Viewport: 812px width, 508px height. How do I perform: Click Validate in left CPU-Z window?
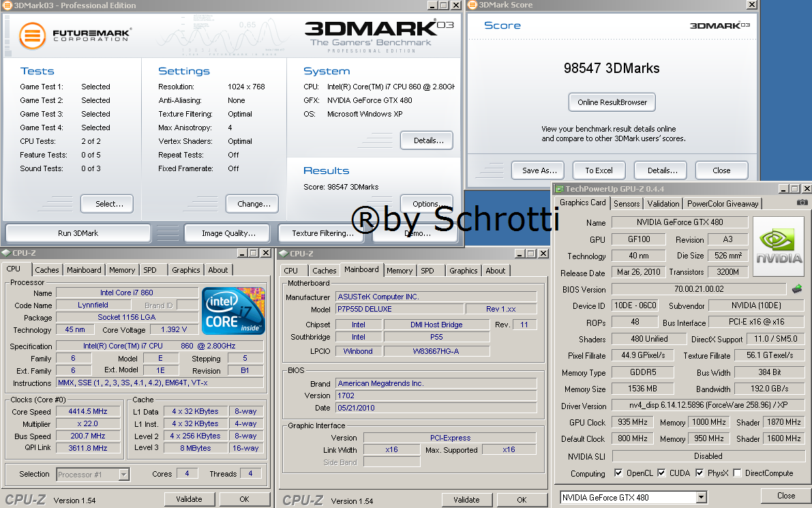[189, 499]
